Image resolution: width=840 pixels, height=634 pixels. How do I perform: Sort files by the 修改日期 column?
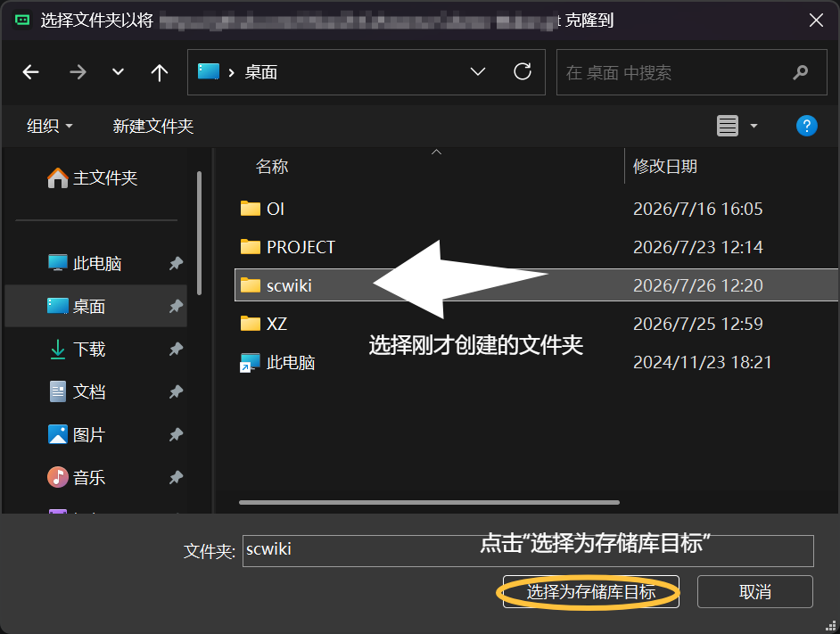click(x=665, y=167)
